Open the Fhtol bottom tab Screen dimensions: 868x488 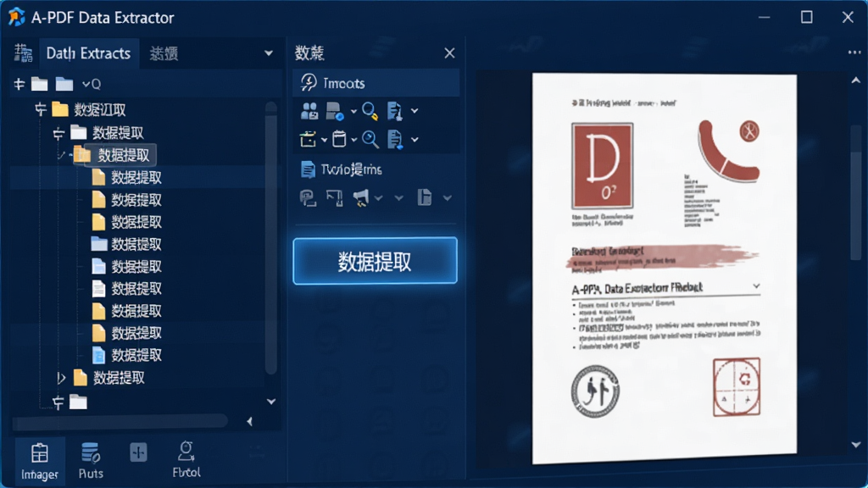(x=186, y=460)
